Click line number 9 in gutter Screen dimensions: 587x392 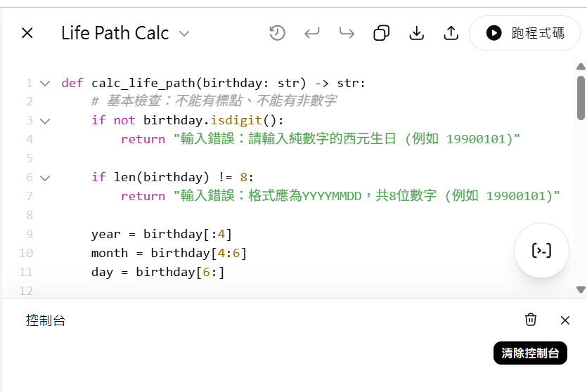coord(30,234)
